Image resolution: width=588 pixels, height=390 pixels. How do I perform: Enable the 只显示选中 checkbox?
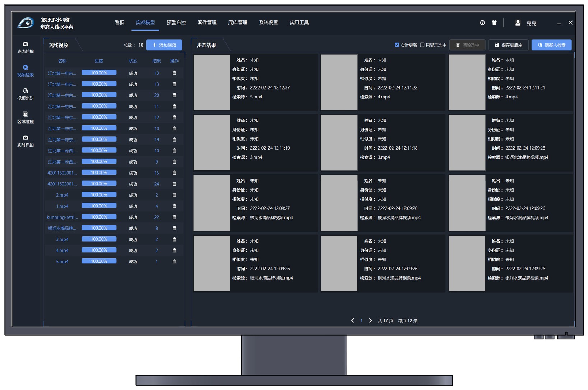[x=422, y=45]
